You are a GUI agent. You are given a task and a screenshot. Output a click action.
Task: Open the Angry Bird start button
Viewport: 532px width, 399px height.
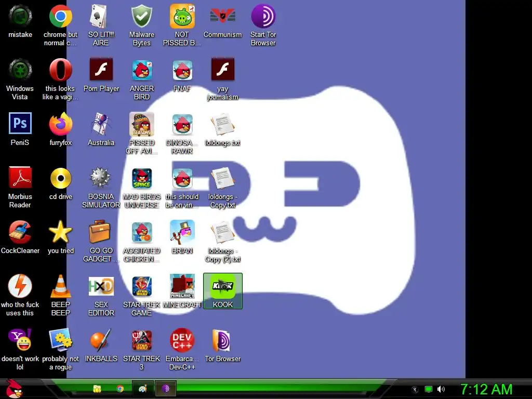[x=14, y=389]
